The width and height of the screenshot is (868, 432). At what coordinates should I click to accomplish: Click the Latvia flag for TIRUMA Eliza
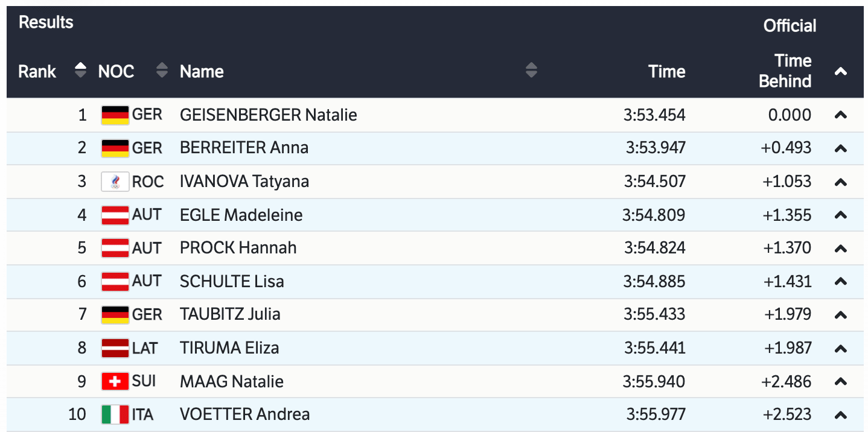[x=115, y=348]
